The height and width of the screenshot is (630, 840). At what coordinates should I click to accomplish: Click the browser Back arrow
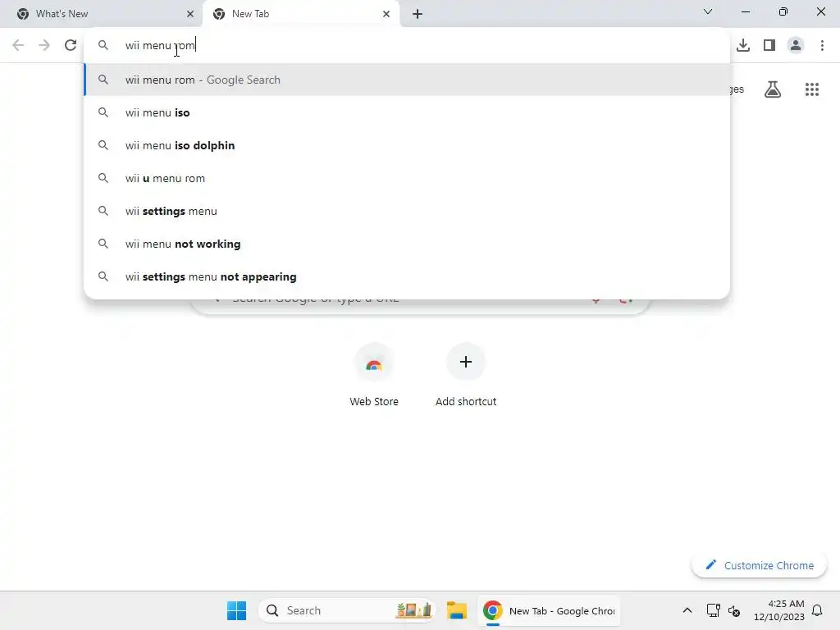18,45
